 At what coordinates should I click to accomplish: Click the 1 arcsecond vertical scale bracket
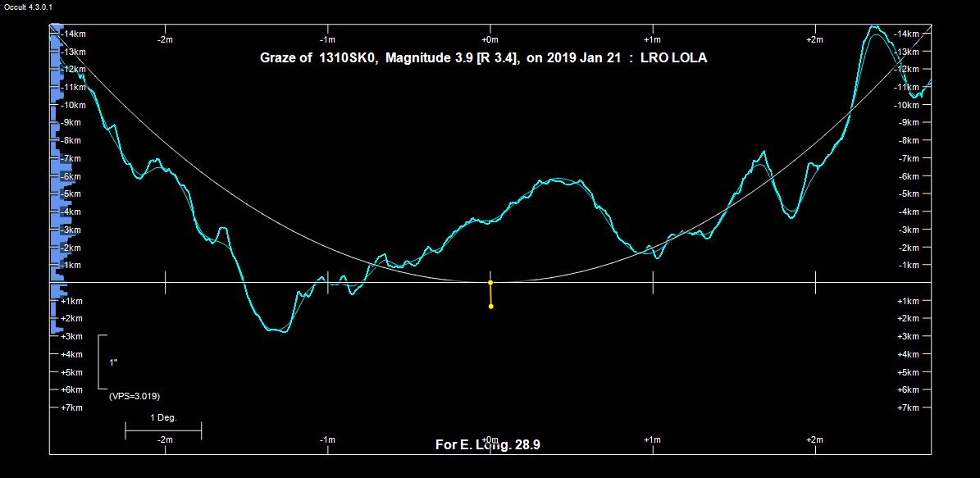[x=101, y=362]
